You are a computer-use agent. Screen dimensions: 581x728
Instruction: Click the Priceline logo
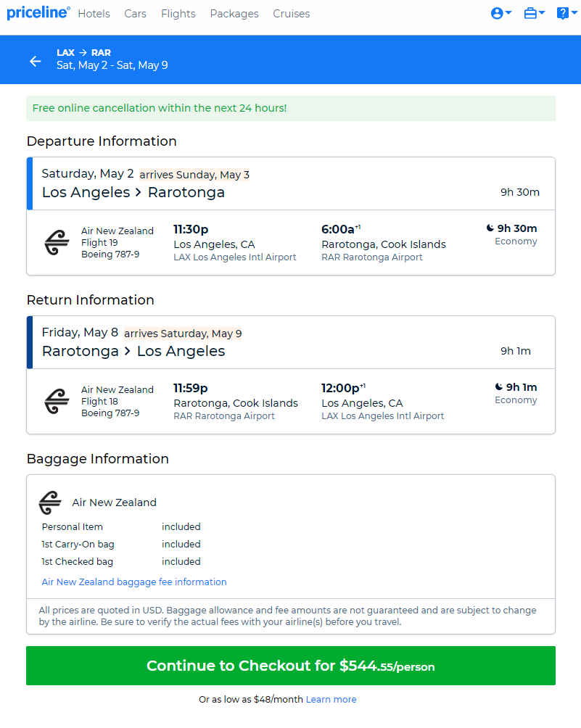[x=38, y=12]
